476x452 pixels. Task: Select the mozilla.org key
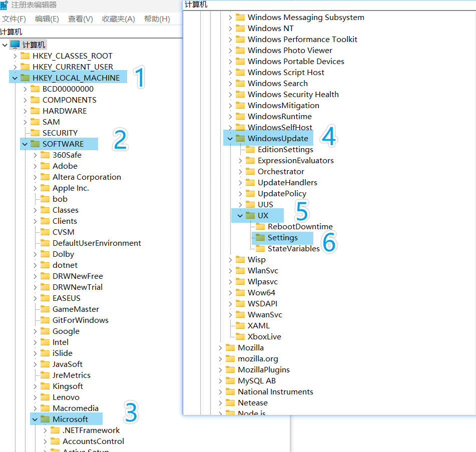258,359
